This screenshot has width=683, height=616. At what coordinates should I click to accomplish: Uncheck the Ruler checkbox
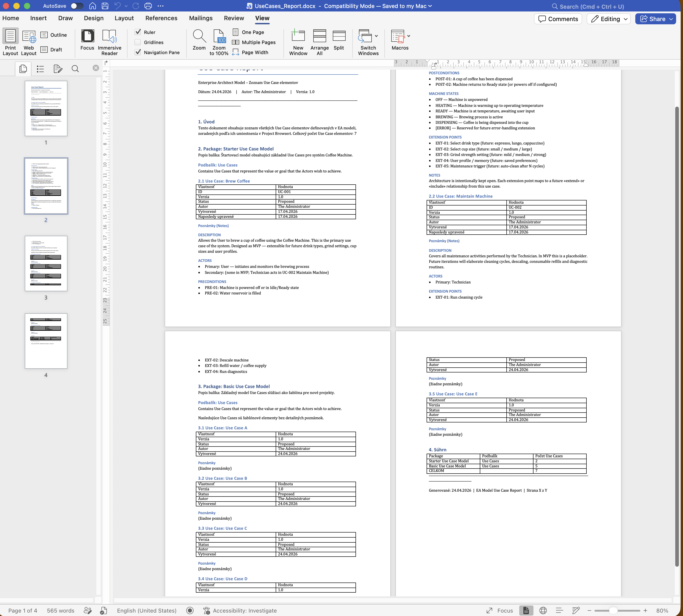[138, 32]
